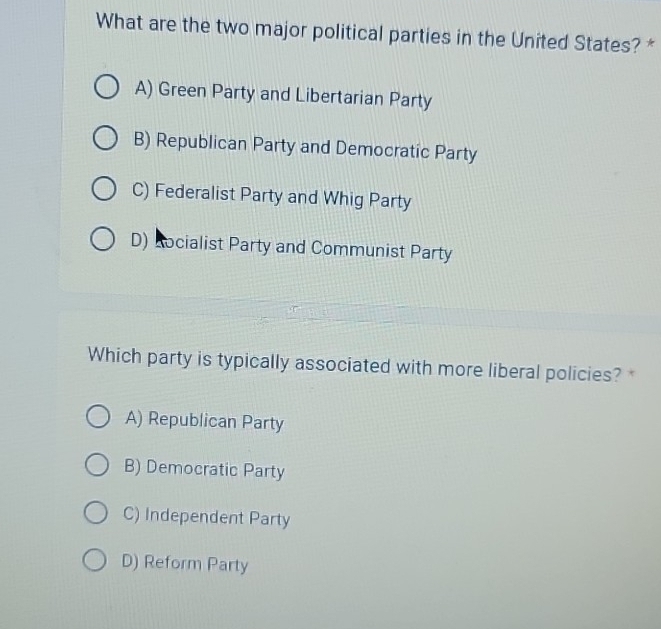The image size is (661, 629).
Task: Click the 'more liberal policies' question heading
Action: [354, 364]
